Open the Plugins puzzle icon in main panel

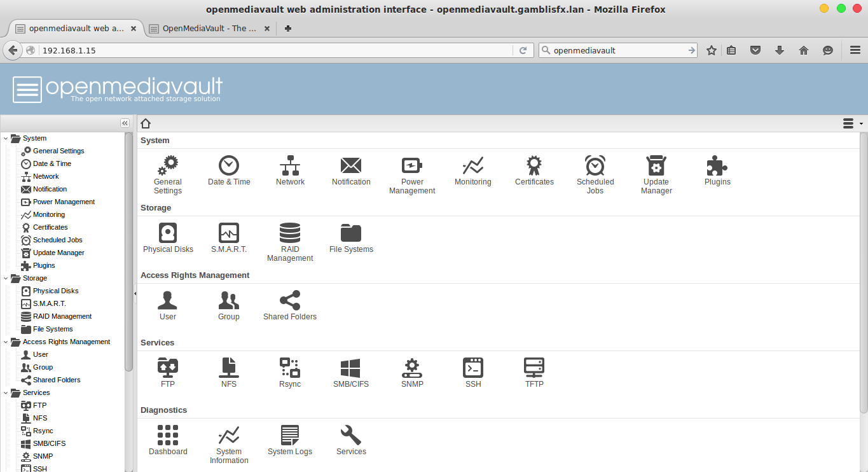click(x=717, y=166)
